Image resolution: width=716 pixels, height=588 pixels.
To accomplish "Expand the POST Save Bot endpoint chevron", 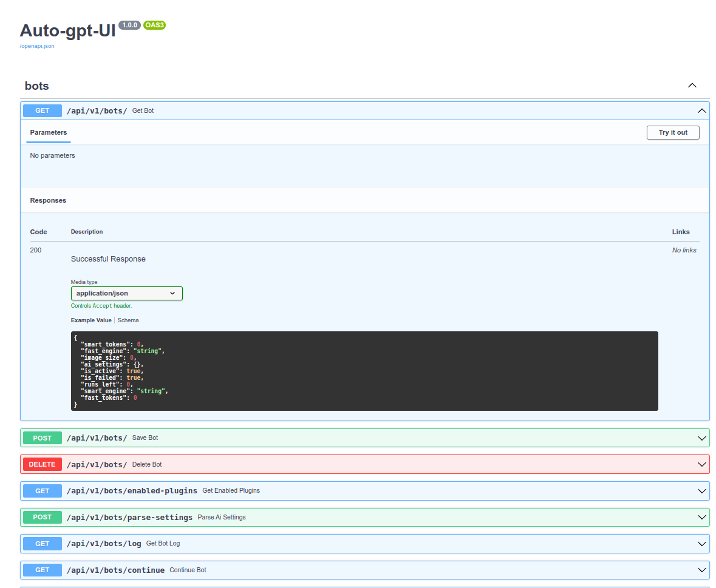I will (702, 438).
